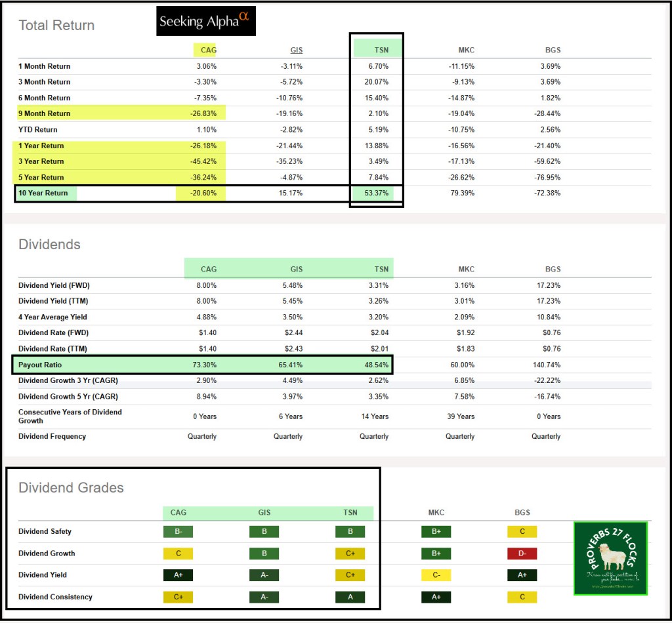Click CAG's A+ Dividend Yield grade badge

pos(178,575)
